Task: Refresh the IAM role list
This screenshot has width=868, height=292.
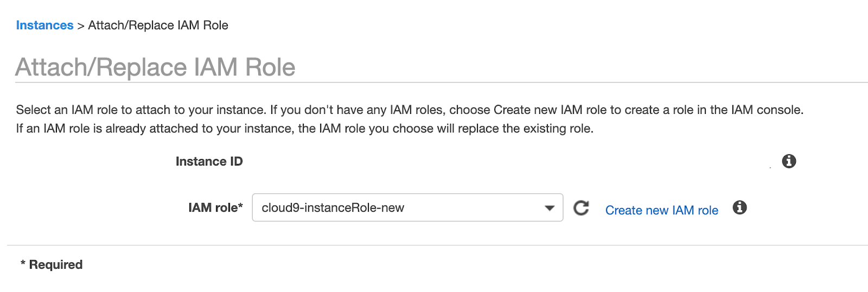Action: [581, 208]
